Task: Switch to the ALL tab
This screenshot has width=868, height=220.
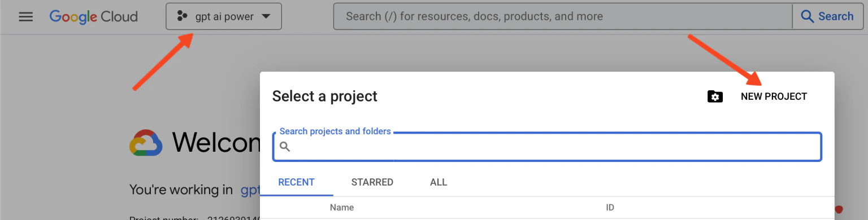Action: click(439, 182)
